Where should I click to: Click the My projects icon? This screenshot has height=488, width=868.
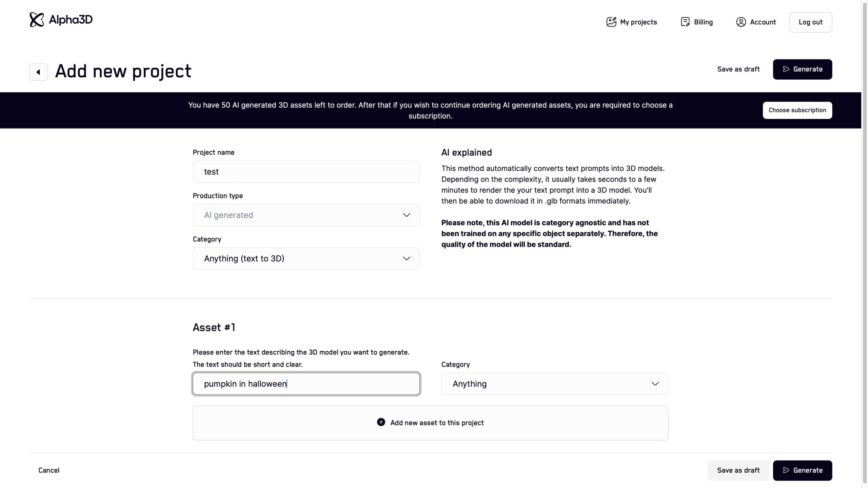click(611, 22)
